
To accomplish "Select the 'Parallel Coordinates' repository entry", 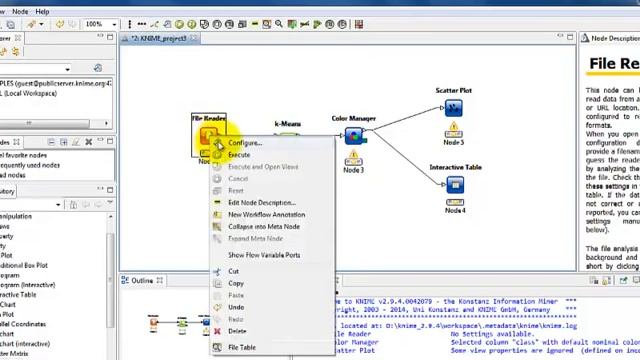I will [x=23, y=324].
